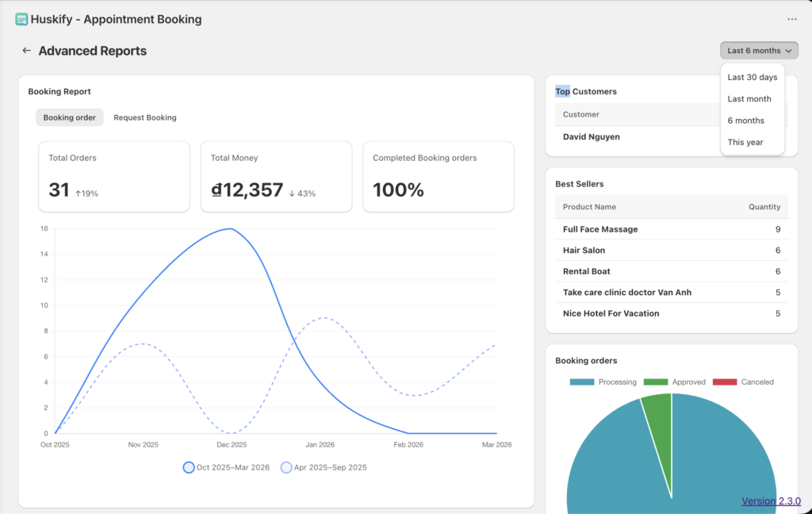812x514 pixels.
Task: Open the Version 2.3.0 link
Action: pyautogui.click(x=771, y=501)
